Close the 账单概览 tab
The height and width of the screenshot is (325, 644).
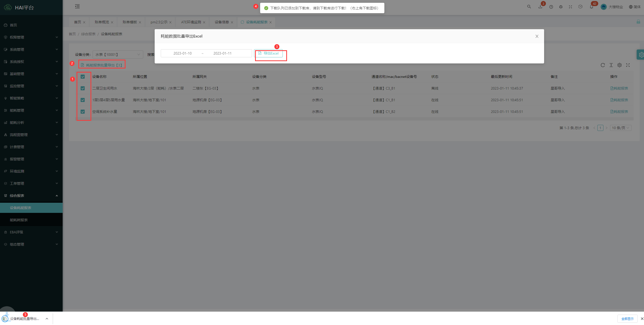pyautogui.click(x=112, y=22)
